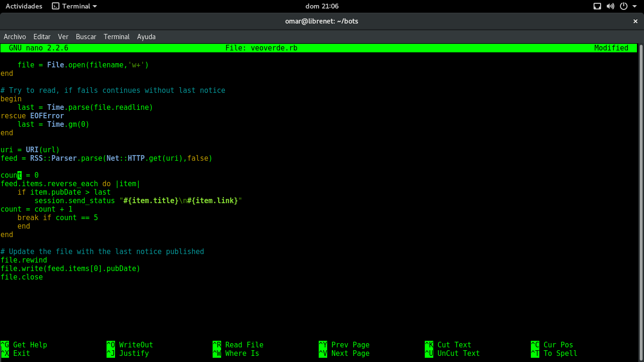644x362 pixels.
Task: Click the 'if item.pubDate > last' line
Action: 64,192
